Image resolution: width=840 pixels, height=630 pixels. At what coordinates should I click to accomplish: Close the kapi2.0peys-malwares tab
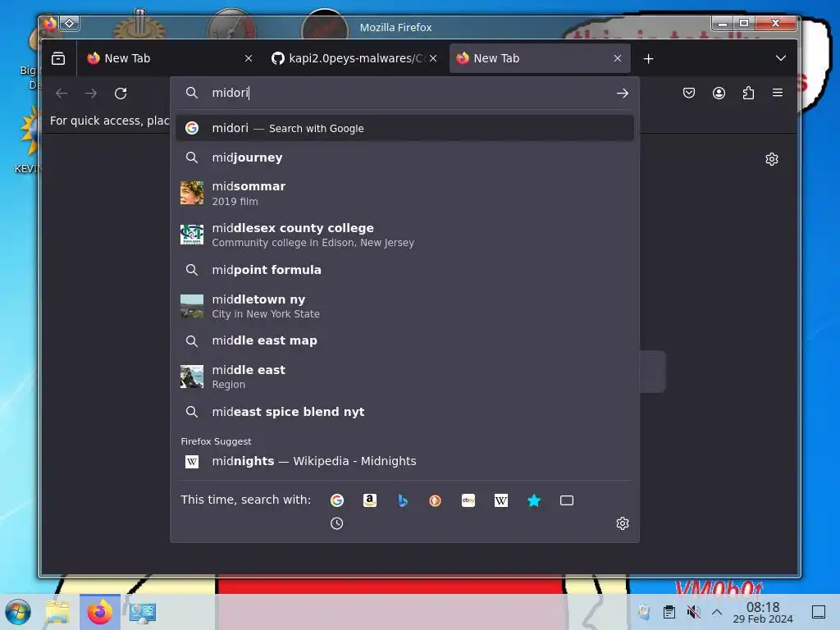(x=433, y=58)
